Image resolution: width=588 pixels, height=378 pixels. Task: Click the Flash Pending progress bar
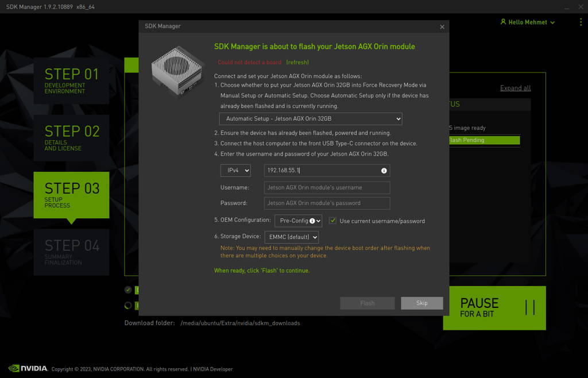484,140
